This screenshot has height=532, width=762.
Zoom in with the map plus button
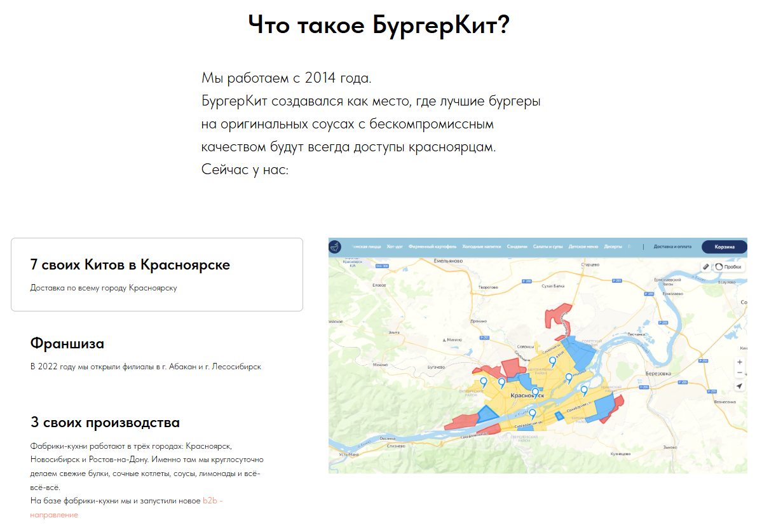tap(740, 362)
